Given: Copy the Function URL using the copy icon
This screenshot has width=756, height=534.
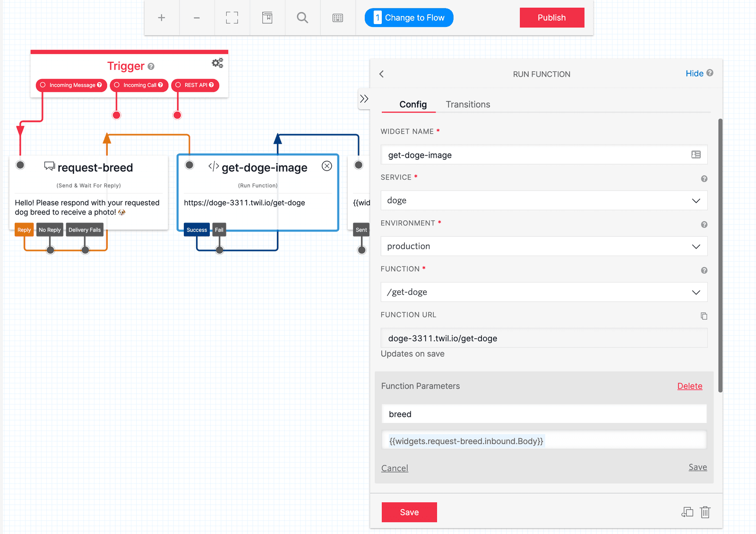Looking at the screenshot, I should 704,316.
